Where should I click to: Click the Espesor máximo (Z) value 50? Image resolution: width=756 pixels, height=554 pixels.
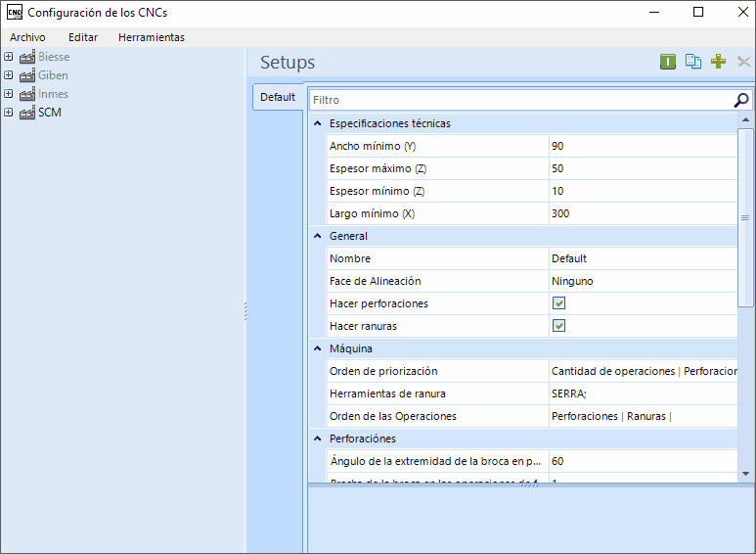click(644, 168)
